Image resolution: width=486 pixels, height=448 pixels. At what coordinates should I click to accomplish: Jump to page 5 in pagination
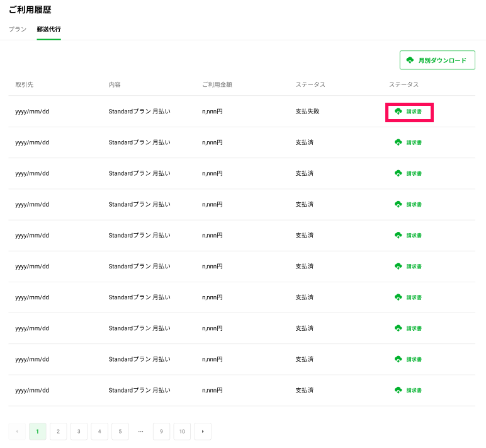pos(120,432)
